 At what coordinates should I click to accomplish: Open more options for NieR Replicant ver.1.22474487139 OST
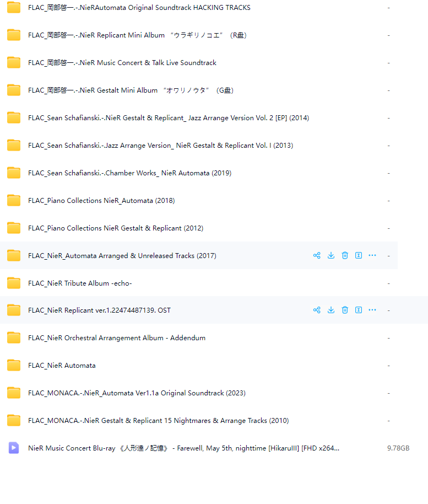click(372, 310)
